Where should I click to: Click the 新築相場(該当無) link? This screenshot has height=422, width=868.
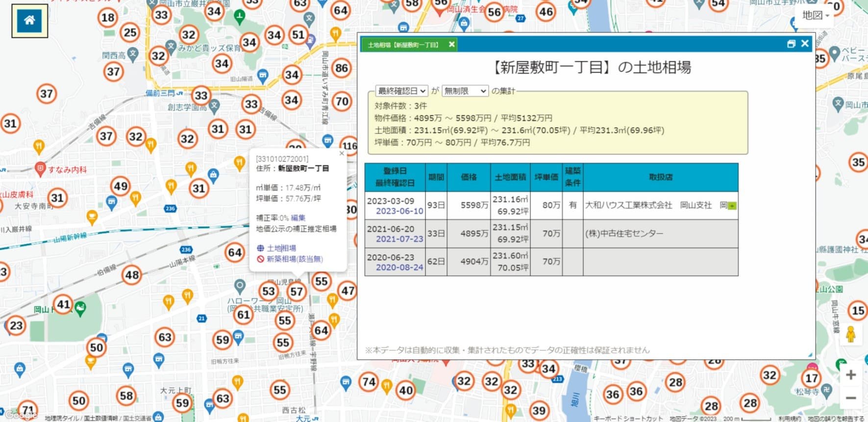[x=294, y=259]
